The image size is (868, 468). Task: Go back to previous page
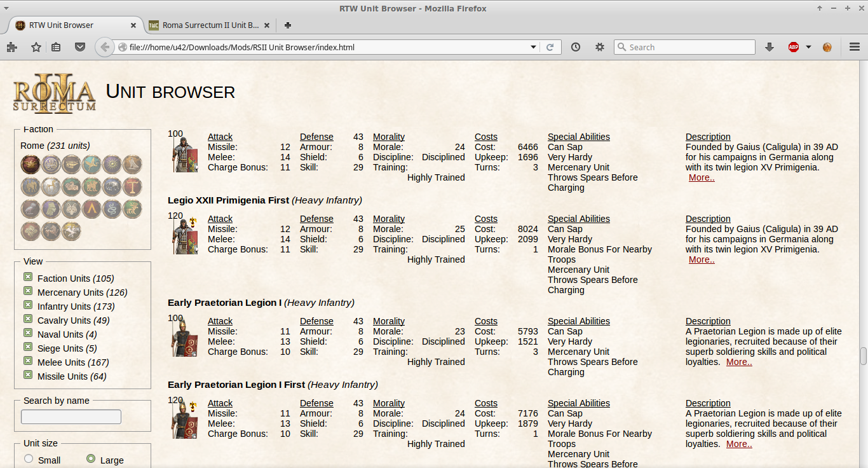[104, 47]
